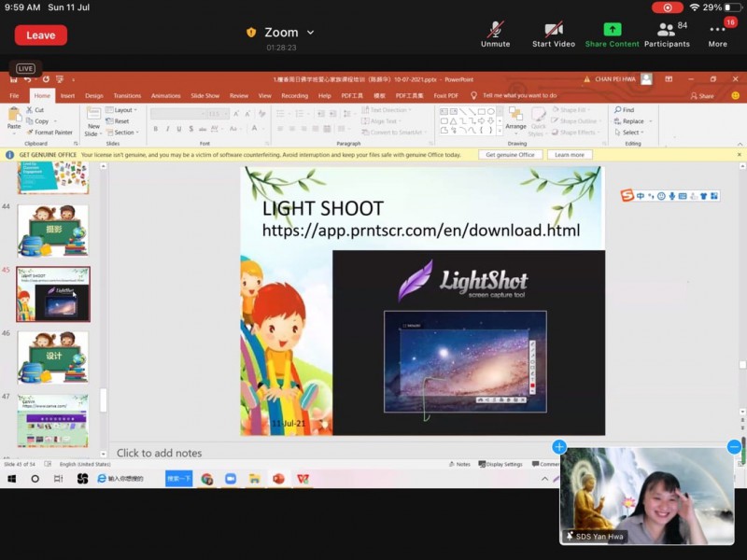The image size is (747, 560).
Task: Start Video using the camera toggle
Action: click(x=554, y=31)
